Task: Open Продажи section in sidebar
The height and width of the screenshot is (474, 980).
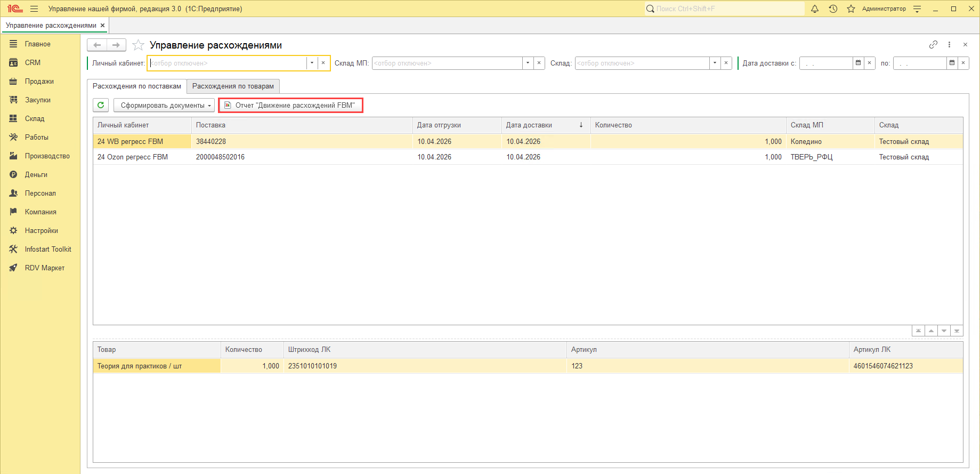Action: coord(39,81)
